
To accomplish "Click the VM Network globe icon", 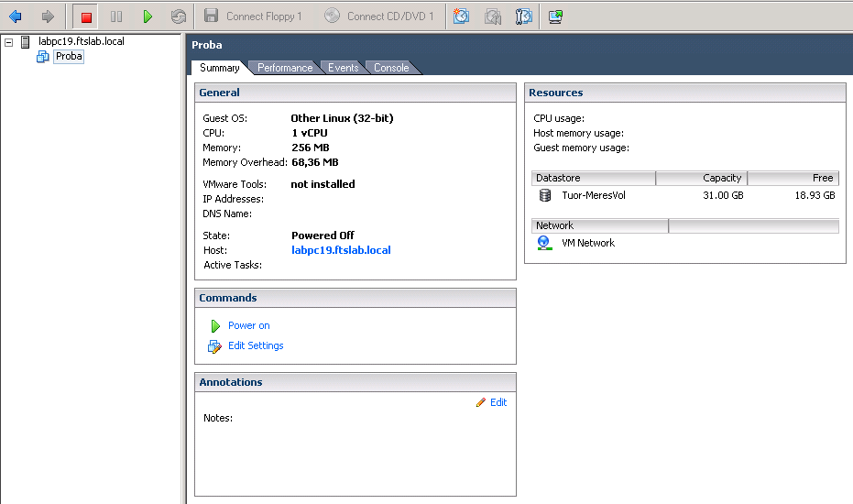I will pyautogui.click(x=543, y=243).
